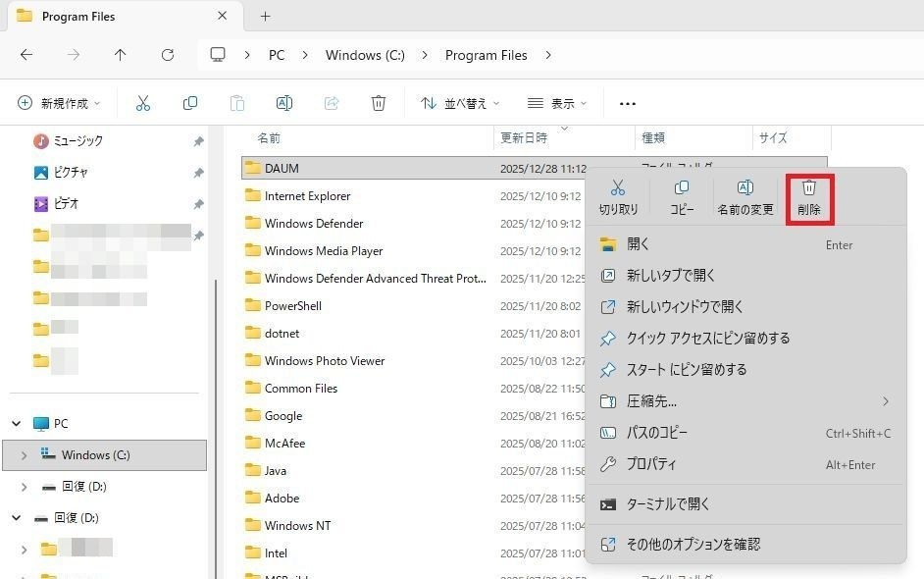Collapse the PC tree node
Viewport: 924px width, 579px height.
(x=17, y=424)
